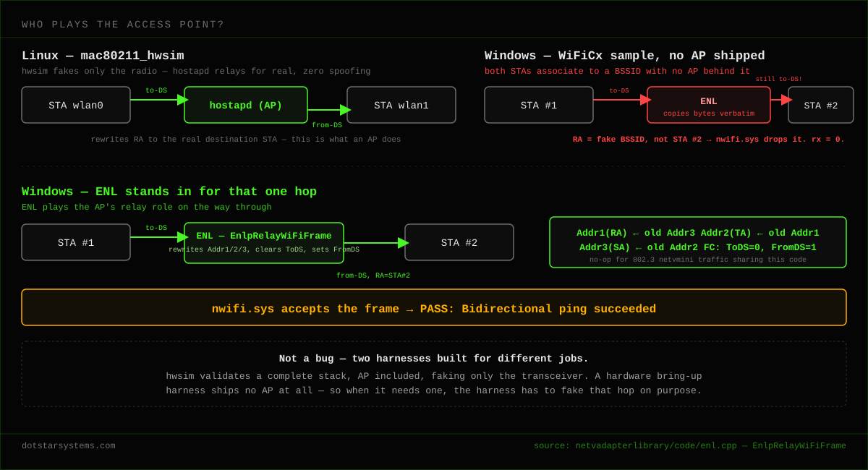Click 'no-op for 802.3 netvmini traffic' note
Screen dimensions: 868x470
click(x=698, y=260)
